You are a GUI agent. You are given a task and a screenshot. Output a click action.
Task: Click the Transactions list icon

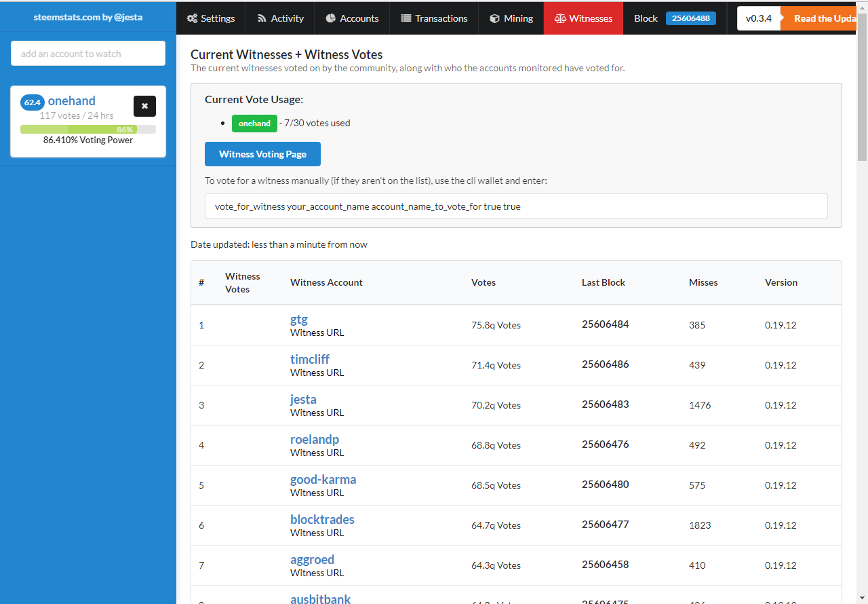[x=406, y=19]
